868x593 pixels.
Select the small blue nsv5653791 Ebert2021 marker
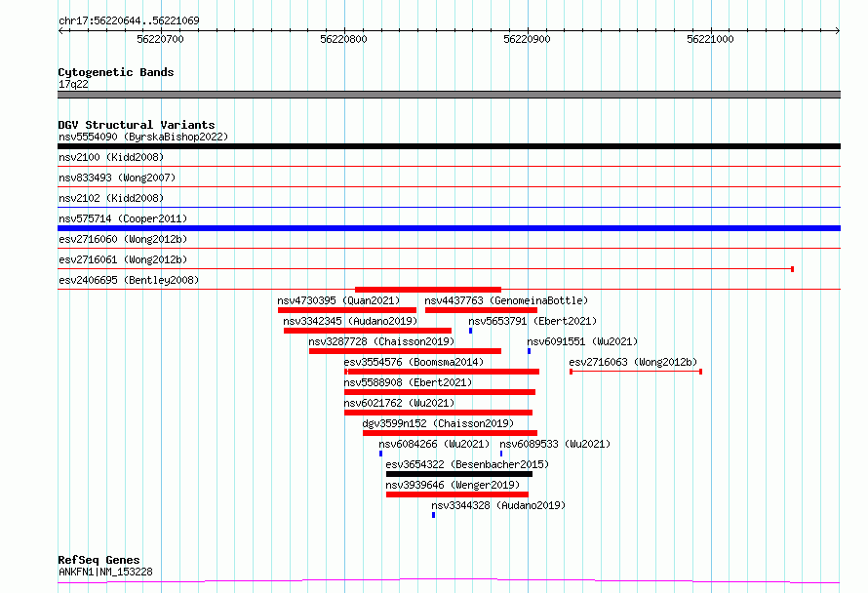470,331
